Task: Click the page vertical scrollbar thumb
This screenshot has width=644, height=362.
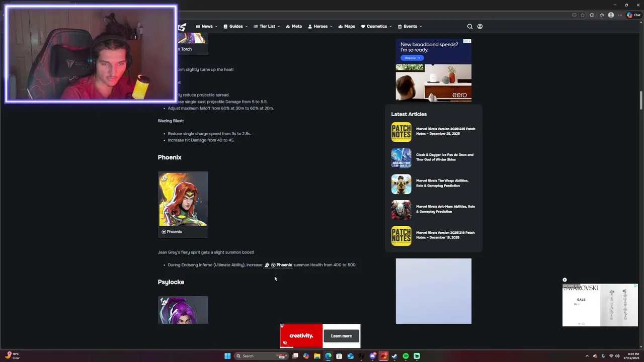Action: click(641, 100)
